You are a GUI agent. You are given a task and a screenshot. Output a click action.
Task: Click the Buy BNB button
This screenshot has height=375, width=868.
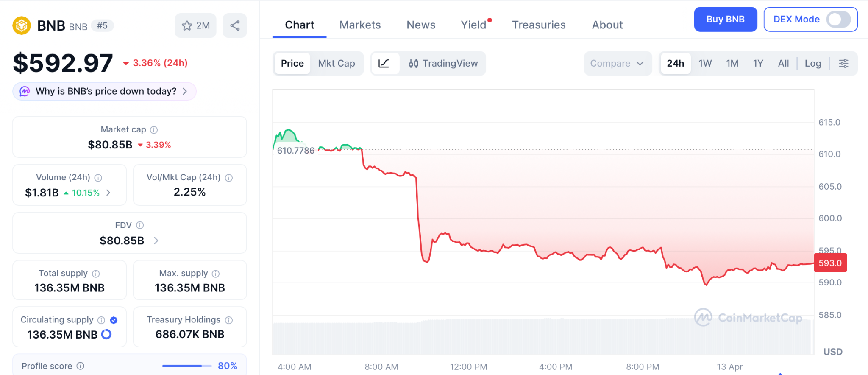click(x=725, y=20)
